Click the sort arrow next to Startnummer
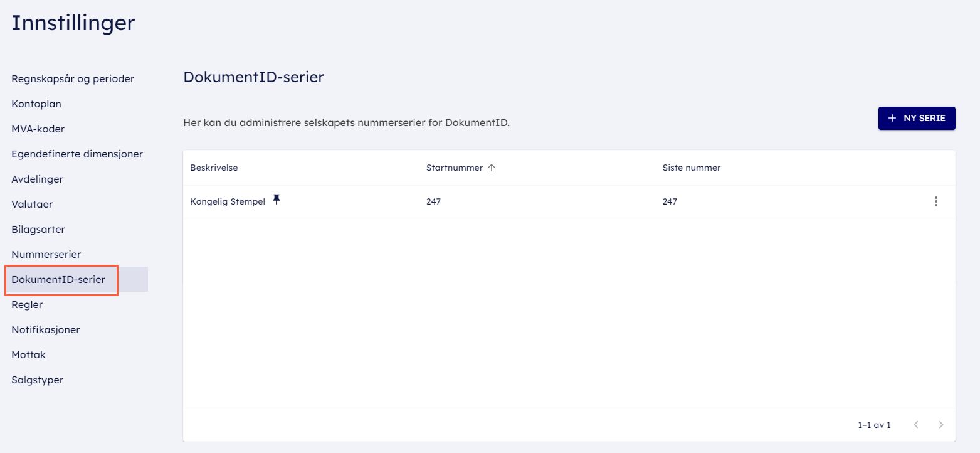This screenshot has width=980, height=453. tap(492, 168)
